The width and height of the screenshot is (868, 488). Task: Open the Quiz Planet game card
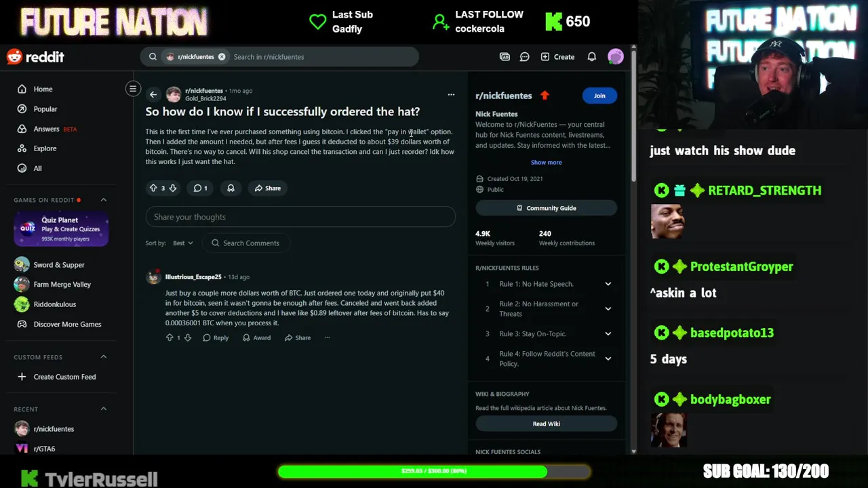[x=61, y=228]
